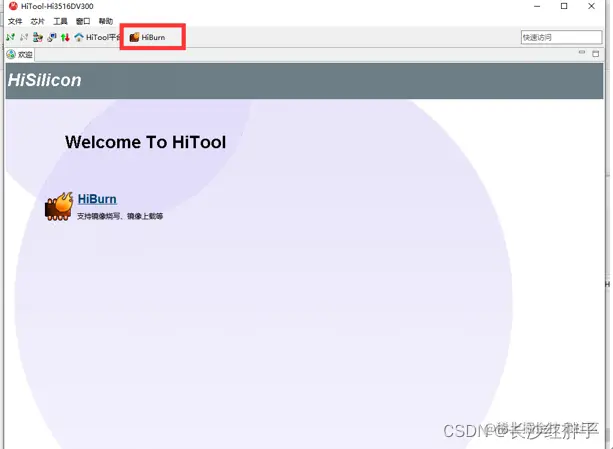Select the 欢迎 tab
Image resolution: width=613 pixels, height=449 pixels.
click(x=20, y=54)
